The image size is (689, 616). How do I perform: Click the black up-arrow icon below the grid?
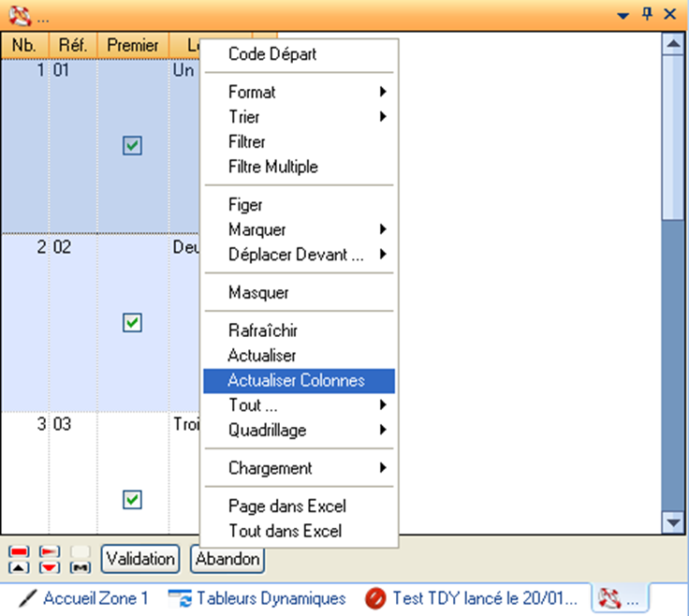coord(18,566)
